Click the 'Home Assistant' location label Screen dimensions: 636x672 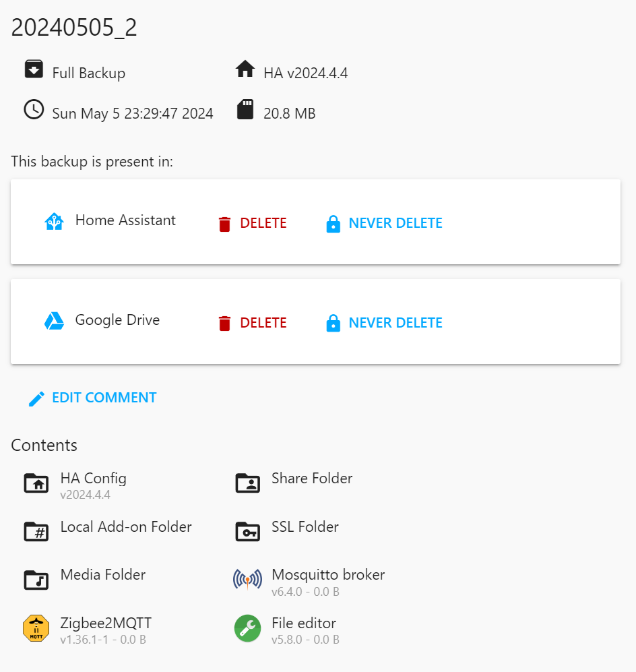point(125,220)
